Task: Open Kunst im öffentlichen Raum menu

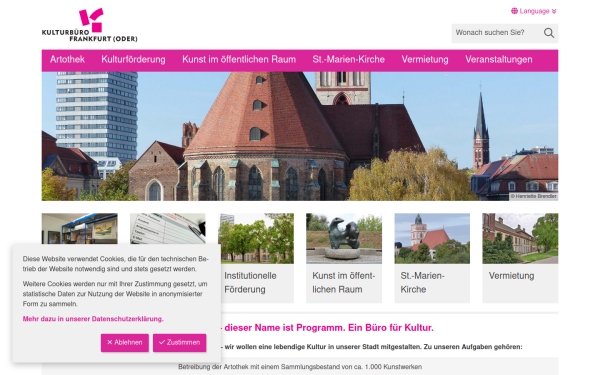Action: tap(239, 60)
